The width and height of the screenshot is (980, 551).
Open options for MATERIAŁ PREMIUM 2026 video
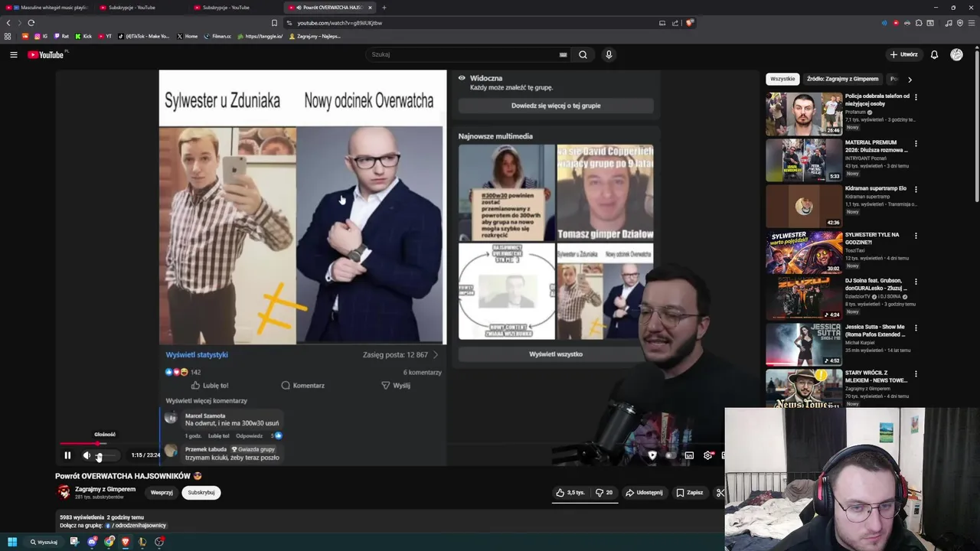coord(916,143)
